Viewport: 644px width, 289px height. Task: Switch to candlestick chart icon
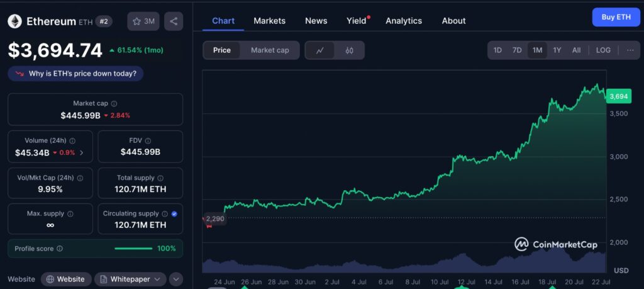349,50
